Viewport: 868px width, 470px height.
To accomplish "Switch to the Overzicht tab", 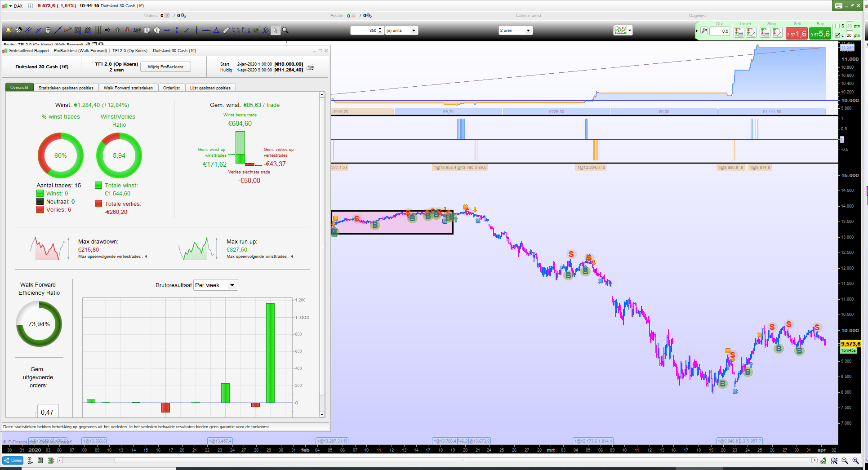I will (x=19, y=88).
